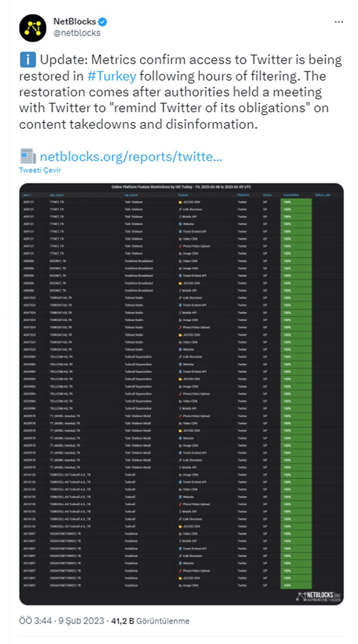This screenshot has height=644, width=358.
Task: Open the netblocks.org/reports link
Action: click(x=131, y=156)
